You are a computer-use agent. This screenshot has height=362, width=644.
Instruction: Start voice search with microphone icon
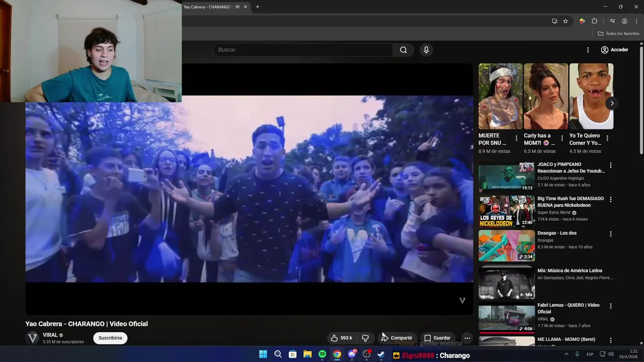[x=426, y=50]
